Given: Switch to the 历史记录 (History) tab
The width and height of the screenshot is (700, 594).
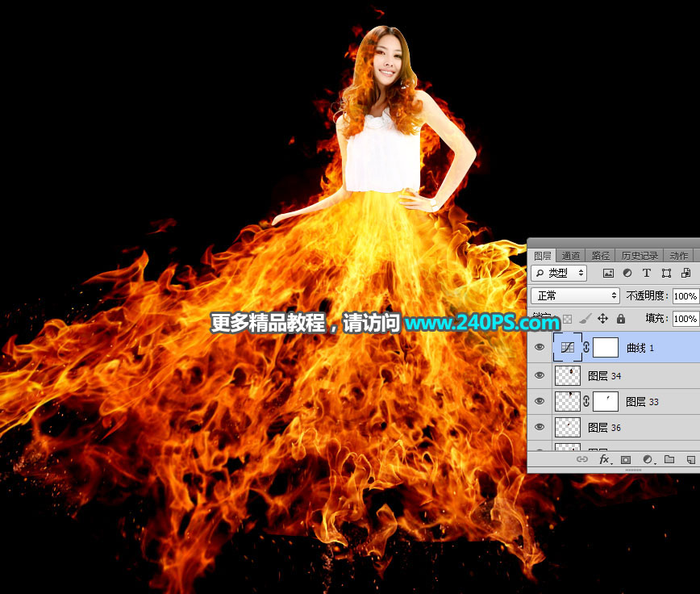Looking at the screenshot, I should click(640, 256).
